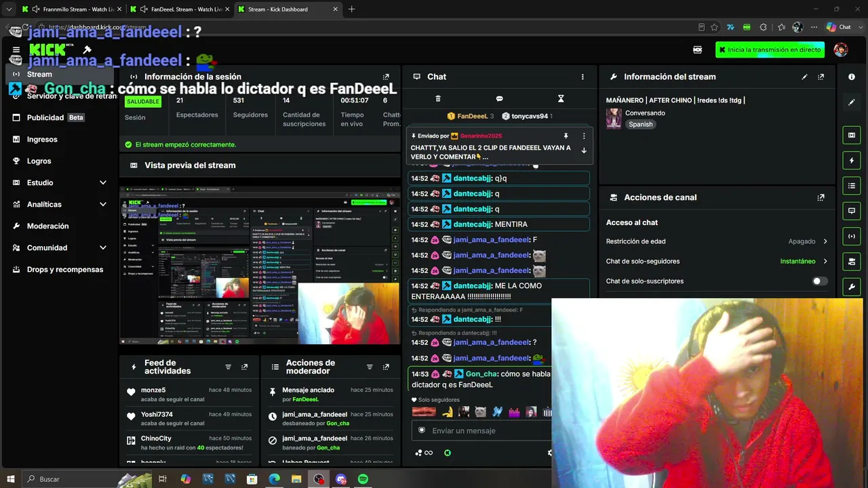Click the moderator sword icon beside Kick logo
Screen dimensions: 868x488
(87, 49)
